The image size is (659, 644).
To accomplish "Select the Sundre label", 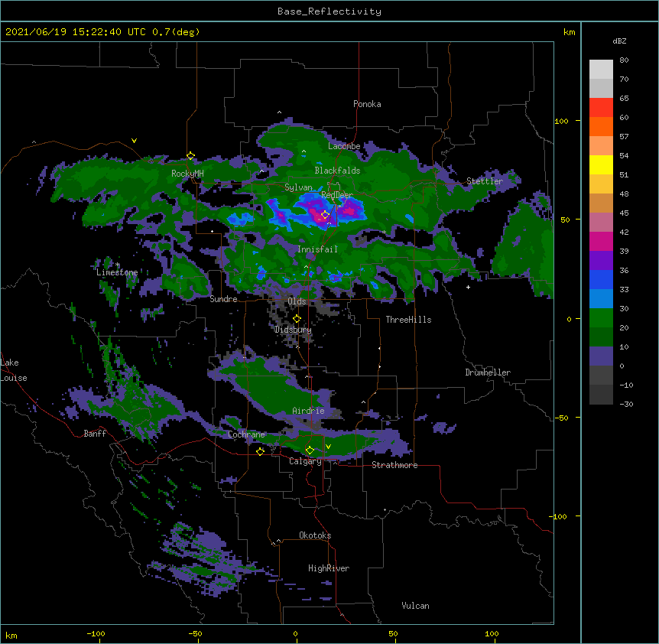I will 223,299.
